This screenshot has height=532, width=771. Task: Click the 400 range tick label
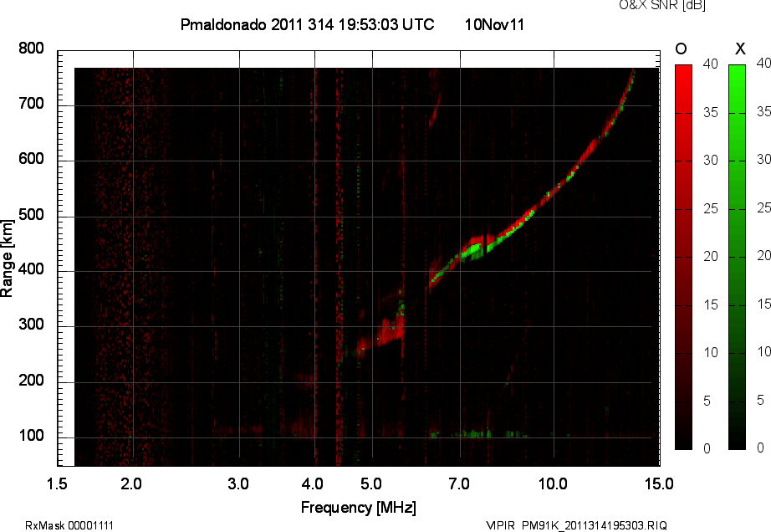click(32, 269)
